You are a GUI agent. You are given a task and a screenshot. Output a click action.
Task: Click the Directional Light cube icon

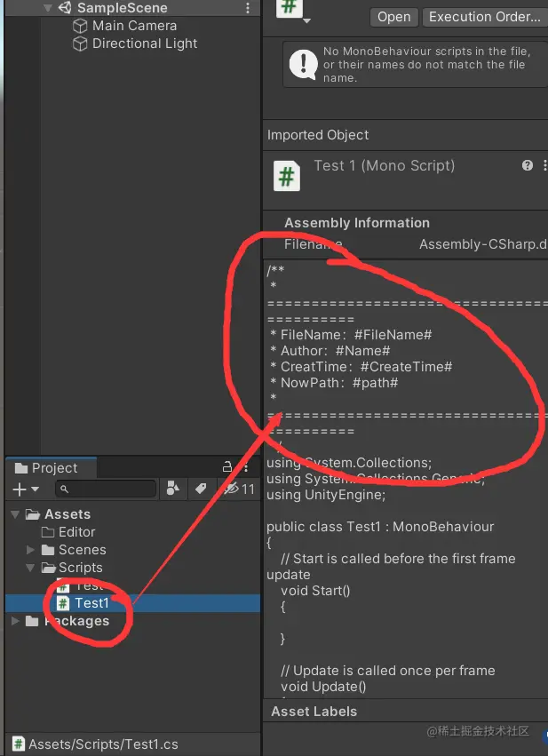click(x=80, y=44)
